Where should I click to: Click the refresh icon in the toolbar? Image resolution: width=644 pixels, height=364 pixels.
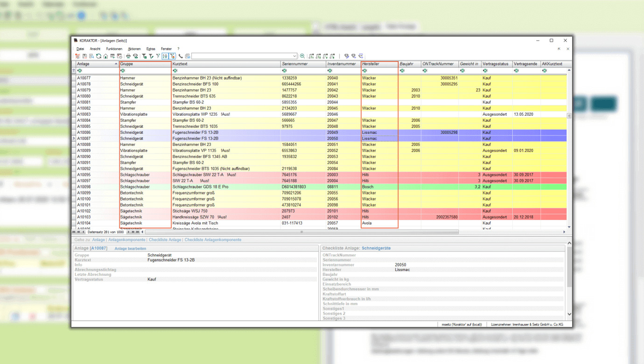pos(98,56)
